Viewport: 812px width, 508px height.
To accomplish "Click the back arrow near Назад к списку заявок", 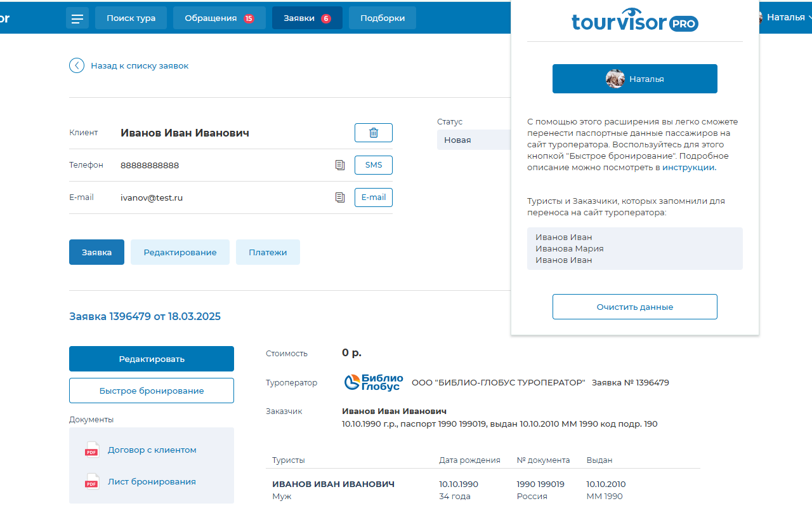I will (76, 65).
